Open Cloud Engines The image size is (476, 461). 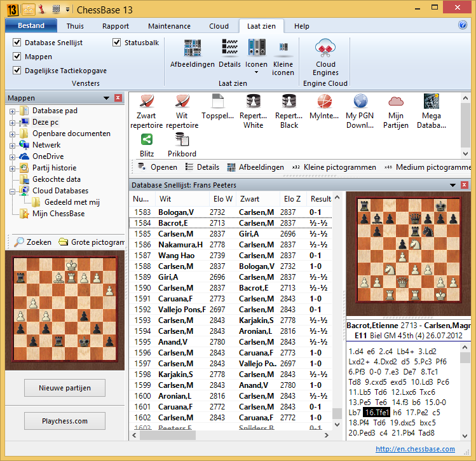325,58
